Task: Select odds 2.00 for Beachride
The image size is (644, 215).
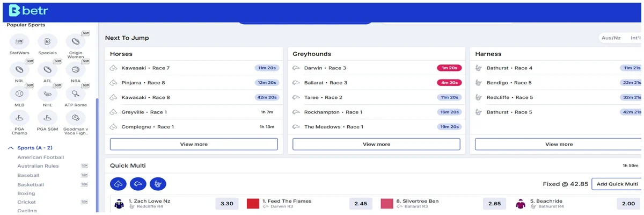Action: coord(628,204)
